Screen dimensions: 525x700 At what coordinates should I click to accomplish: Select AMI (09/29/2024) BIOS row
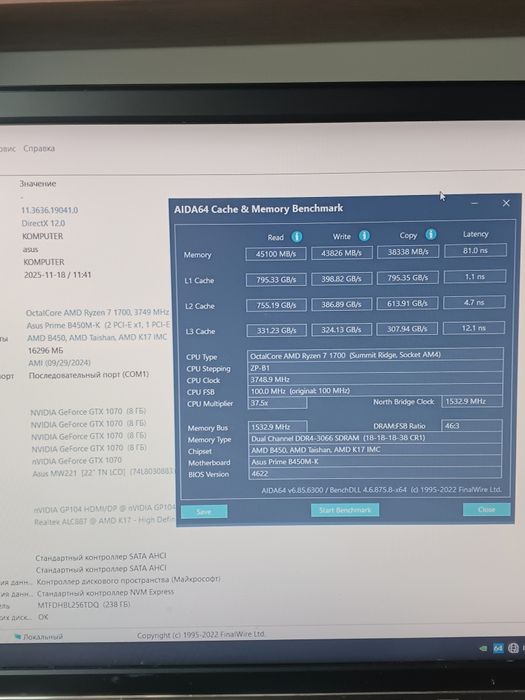coord(59,362)
